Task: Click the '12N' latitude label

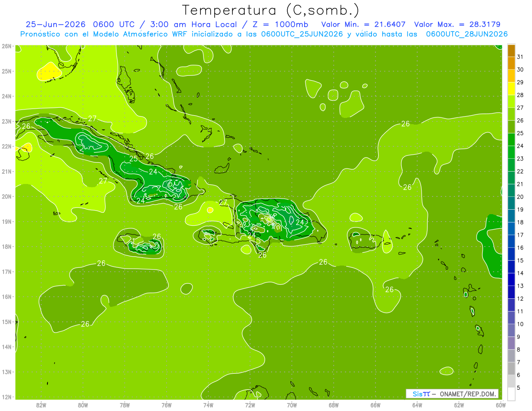Action: coord(7,397)
